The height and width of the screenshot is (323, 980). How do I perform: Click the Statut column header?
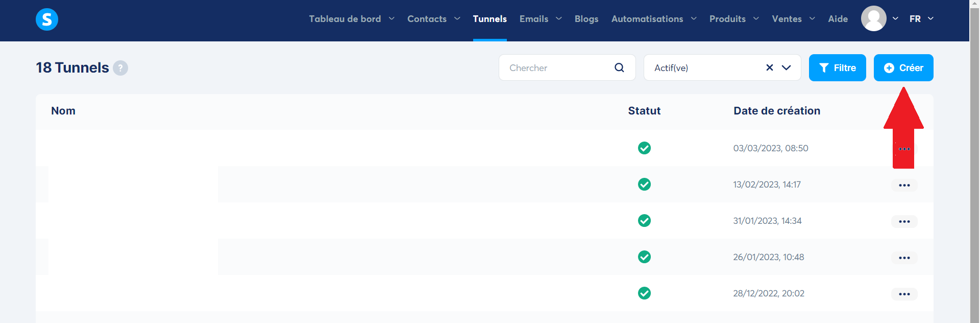(644, 111)
